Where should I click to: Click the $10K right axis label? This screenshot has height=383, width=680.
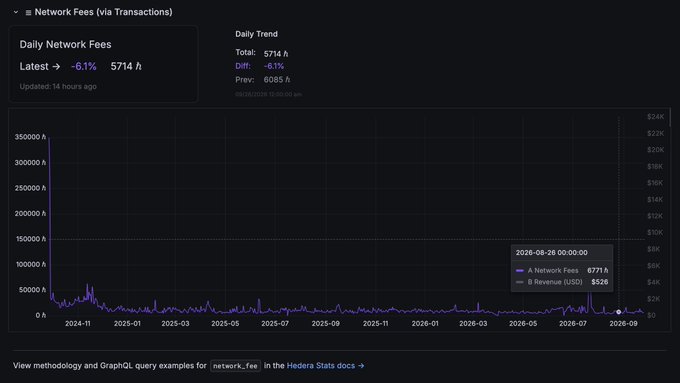tap(655, 232)
